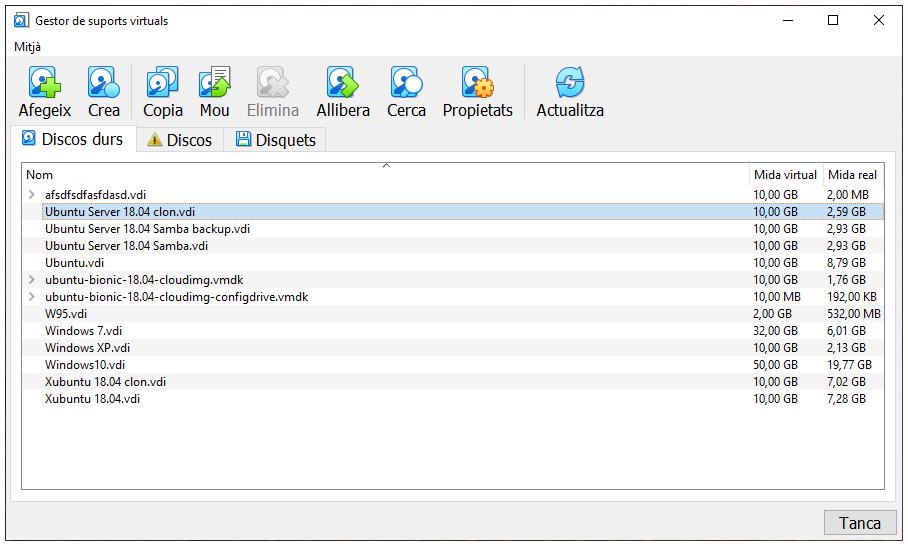This screenshot has height=546, width=908.
Task: Expand ubuntu-bionic-18.04-cloudimg-configdrive.vmdk entry
Action: (x=31, y=297)
